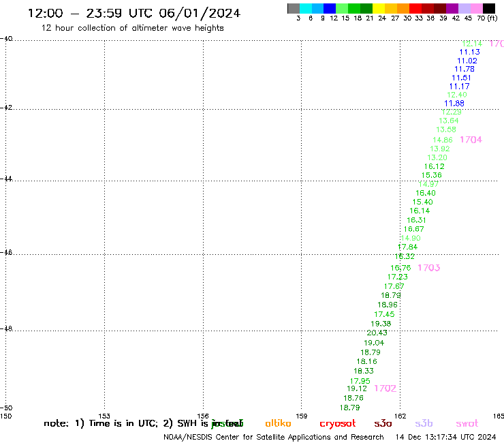Click the longitude axis label 153

point(104,416)
